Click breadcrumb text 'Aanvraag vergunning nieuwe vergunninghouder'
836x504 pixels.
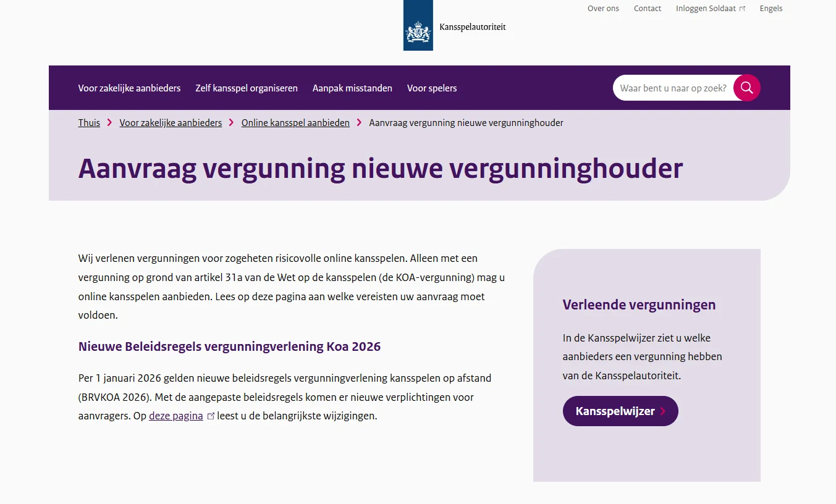[467, 123]
